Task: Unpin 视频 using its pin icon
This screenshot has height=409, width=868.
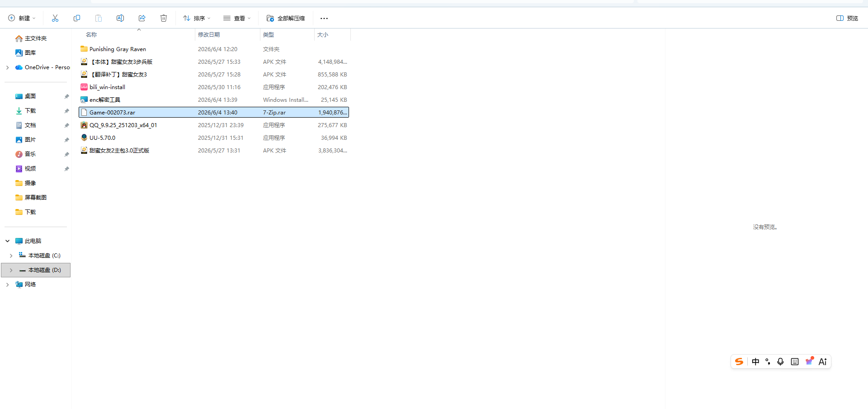Action: click(66, 169)
